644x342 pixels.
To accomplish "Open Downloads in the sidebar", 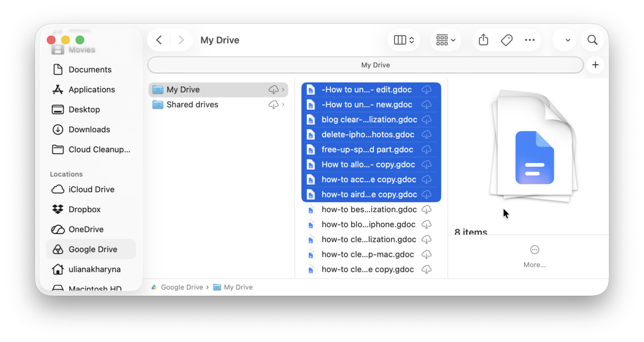I will point(91,130).
